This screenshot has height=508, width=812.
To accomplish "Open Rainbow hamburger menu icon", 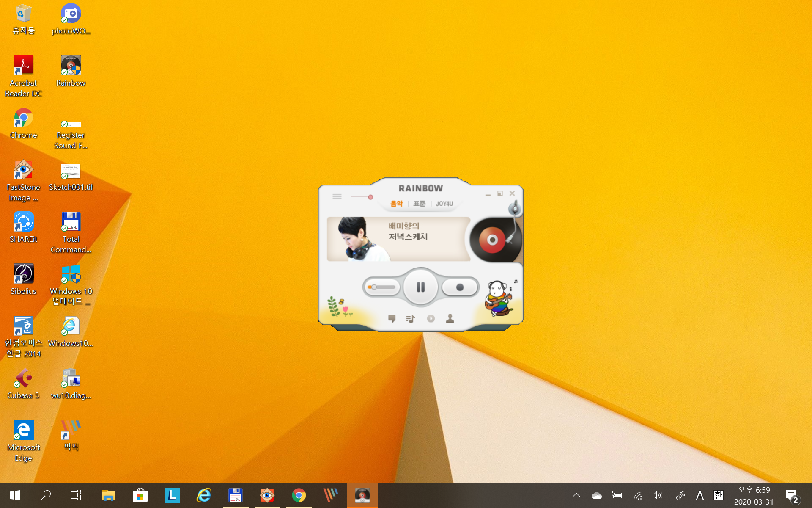I will point(337,196).
